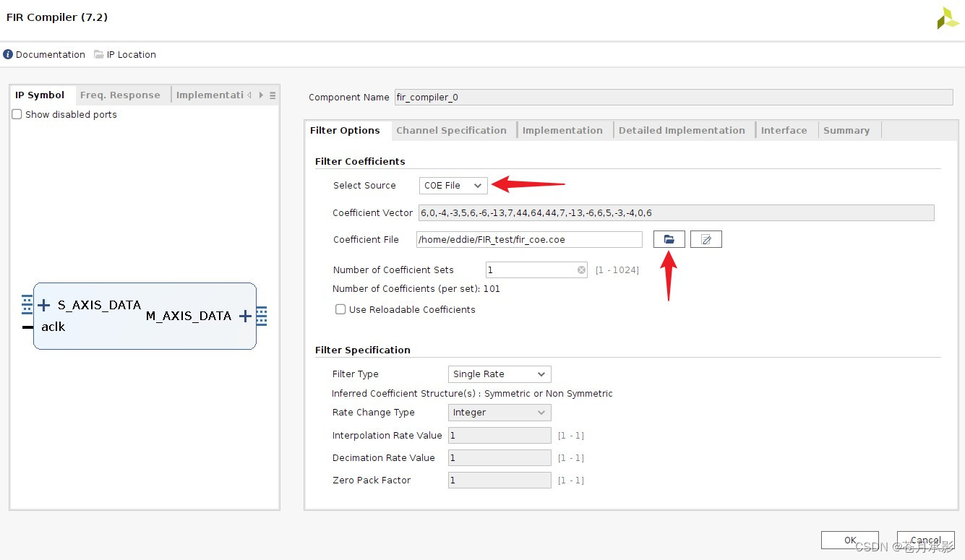Click the Zero Pack Factor field
This screenshot has height=560, width=965.
coord(499,481)
